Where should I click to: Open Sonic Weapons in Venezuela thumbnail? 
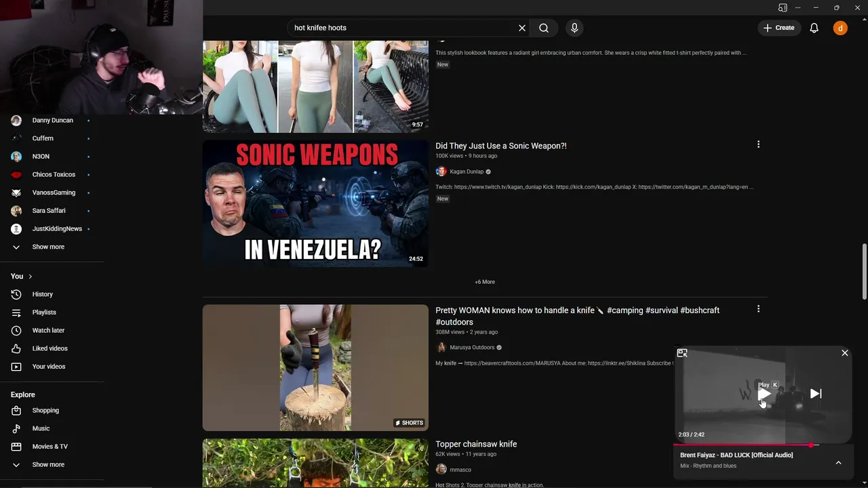pyautogui.click(x=315, y=203)
